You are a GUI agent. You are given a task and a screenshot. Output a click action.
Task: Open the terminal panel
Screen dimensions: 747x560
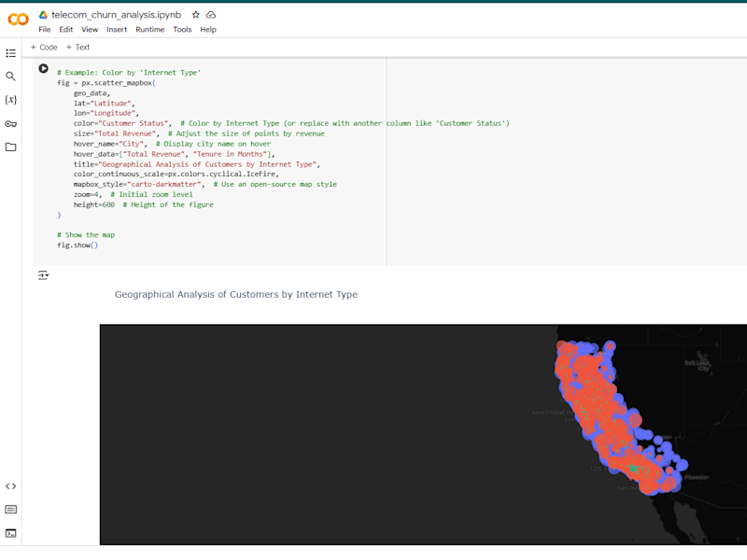10,533
